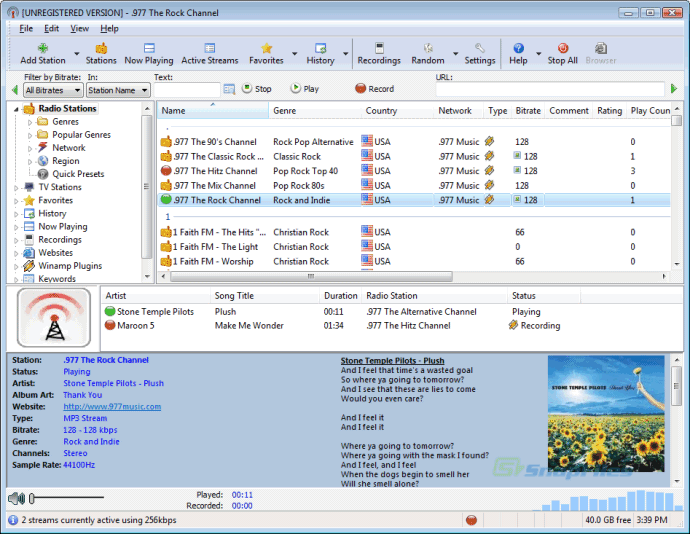
Task: Click the speaker mute icon
Action: coord(16,498)
